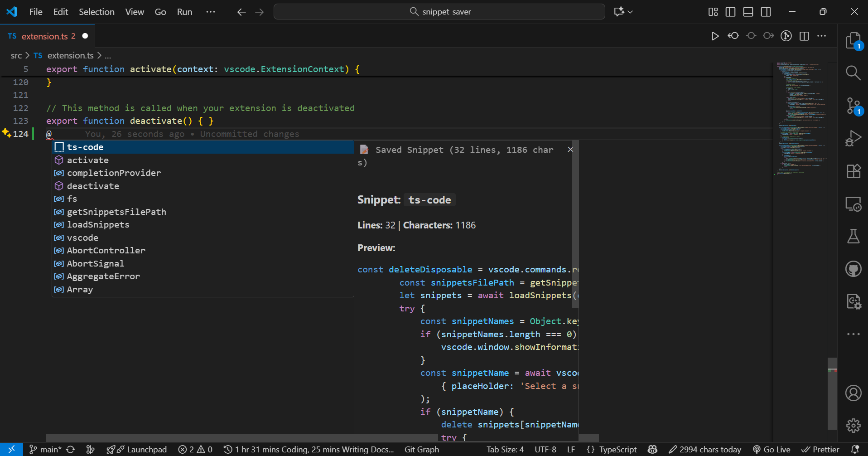The height and width of the screenshot is (456, 868).
Task: Open the Source Control view
Action: pyautogui.click(x=853, y=106)
